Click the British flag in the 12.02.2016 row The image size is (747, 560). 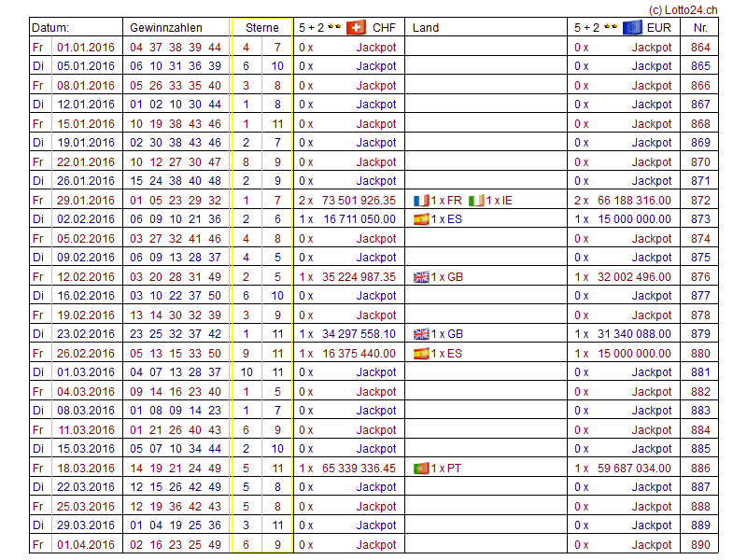coord(421,277)
